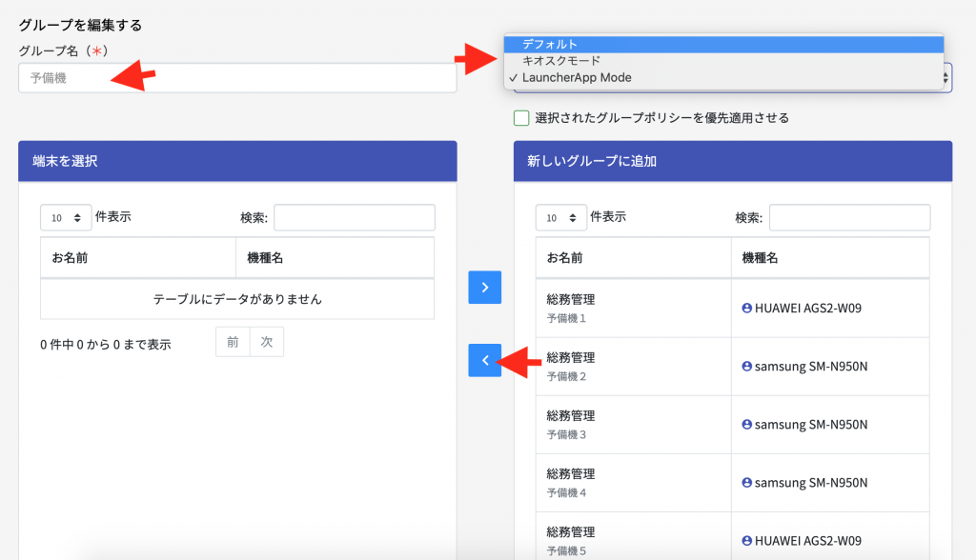Click samsung SM-N950N text in 予備機３ row

click(811, 425)
